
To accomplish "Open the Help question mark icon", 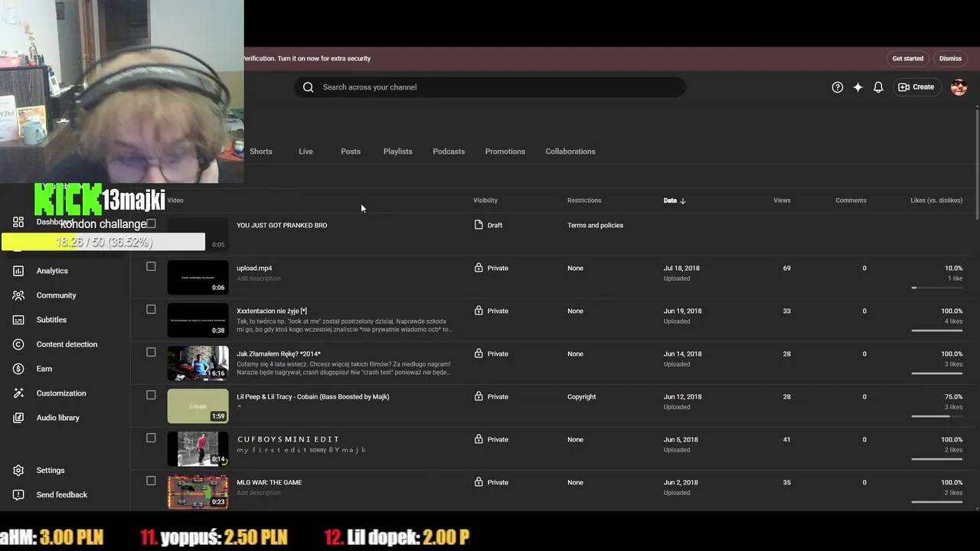I will coord(838,87).
